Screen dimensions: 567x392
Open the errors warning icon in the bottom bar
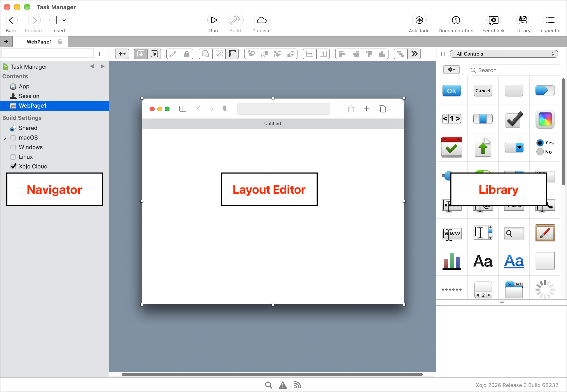[x=283, y=385]
